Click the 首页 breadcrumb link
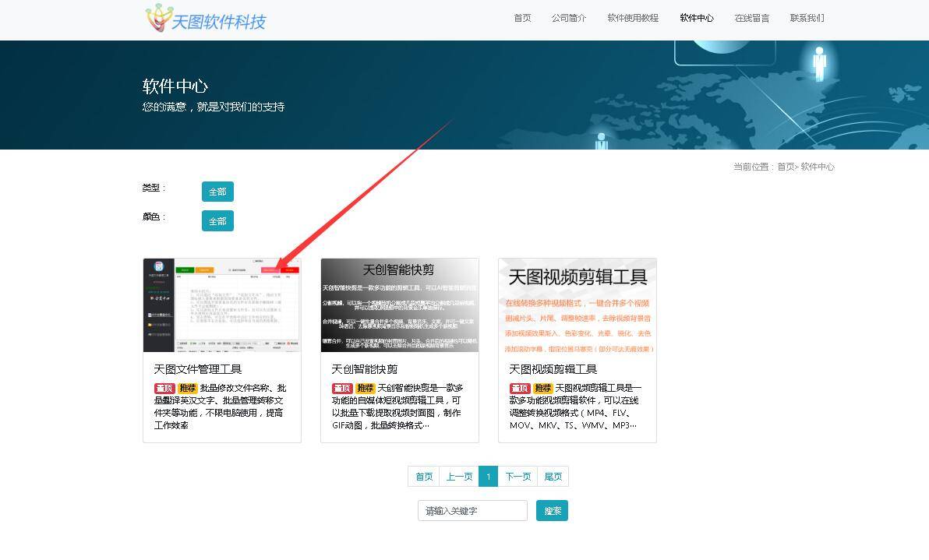This screenshot has width=929, height=560. tap(786, 167)
